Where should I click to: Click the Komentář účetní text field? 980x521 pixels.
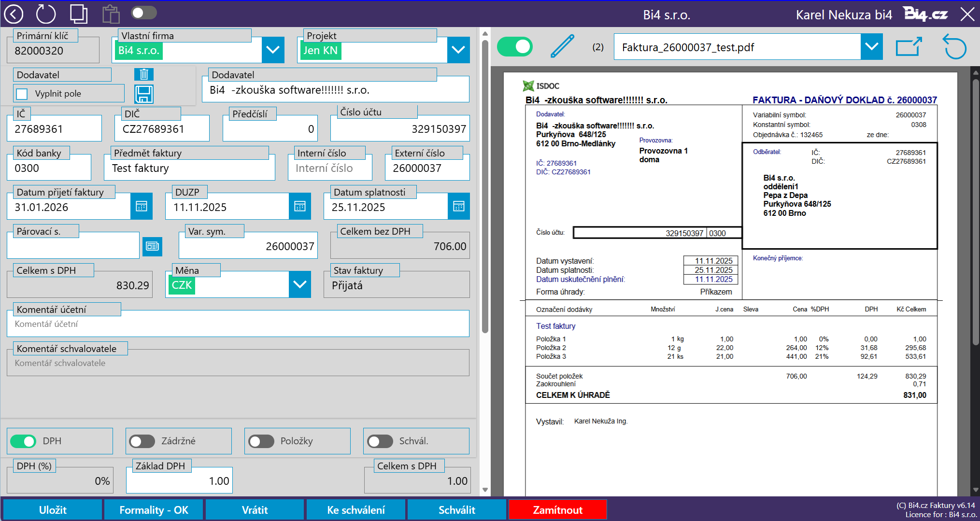(238, 324)
